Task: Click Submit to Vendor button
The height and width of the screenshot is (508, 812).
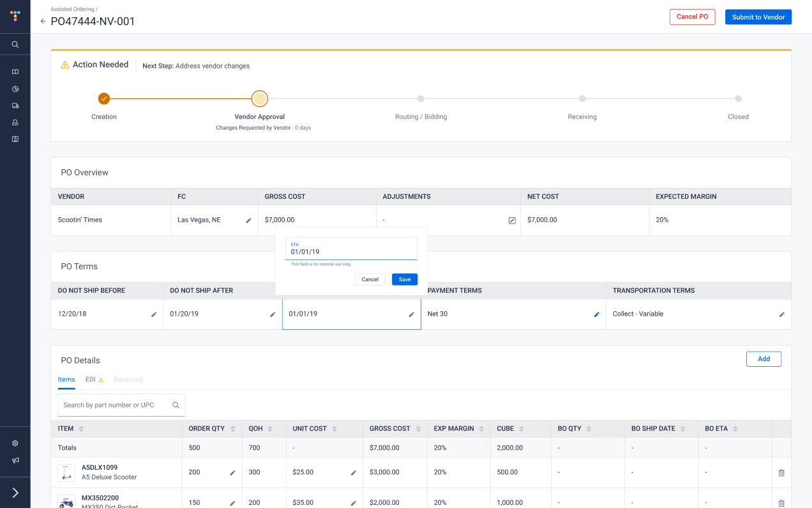Action: pyautogui.click(x=758, y=17)
